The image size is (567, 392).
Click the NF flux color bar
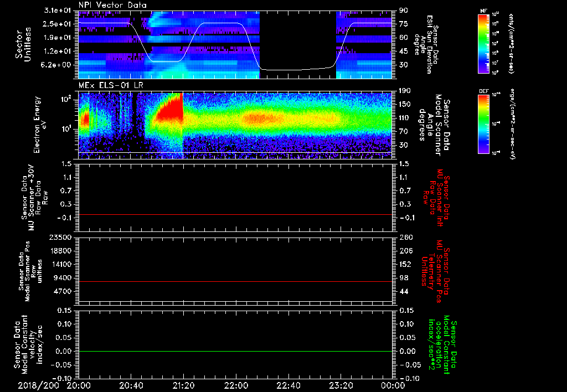click(x=483, y=43)
